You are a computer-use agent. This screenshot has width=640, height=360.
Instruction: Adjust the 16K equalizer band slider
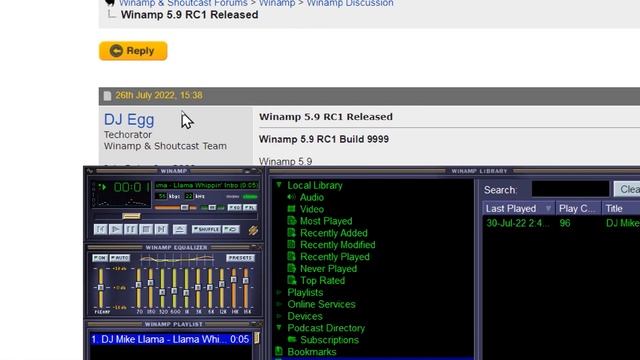(246, 288)
